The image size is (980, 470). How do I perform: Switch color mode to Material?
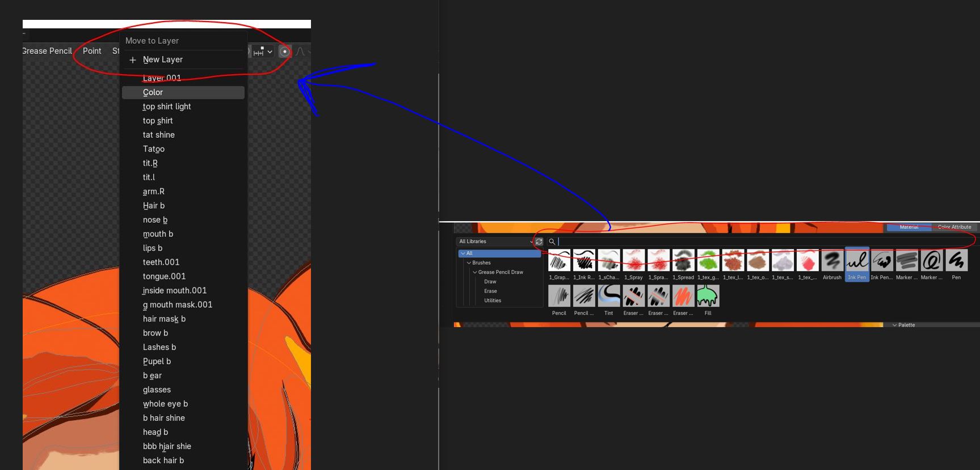(x=909, y=227)
